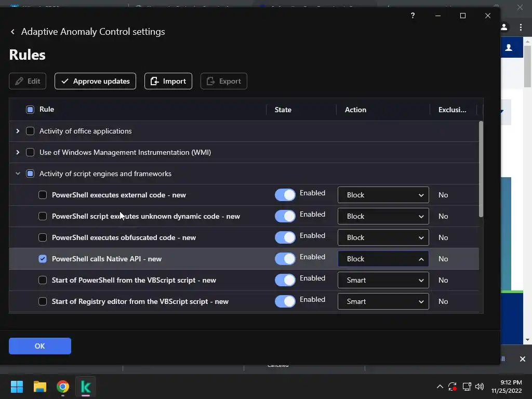Click the Activity of office applications label

(86, 131)
